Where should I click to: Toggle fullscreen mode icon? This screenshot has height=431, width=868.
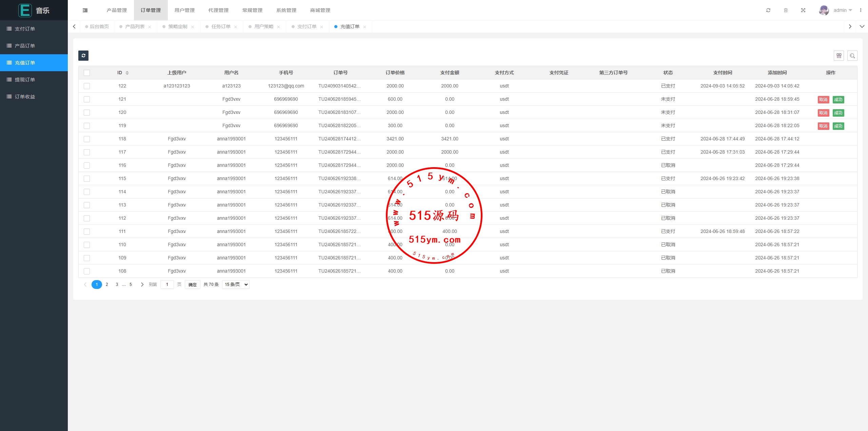tap(803, 10)
